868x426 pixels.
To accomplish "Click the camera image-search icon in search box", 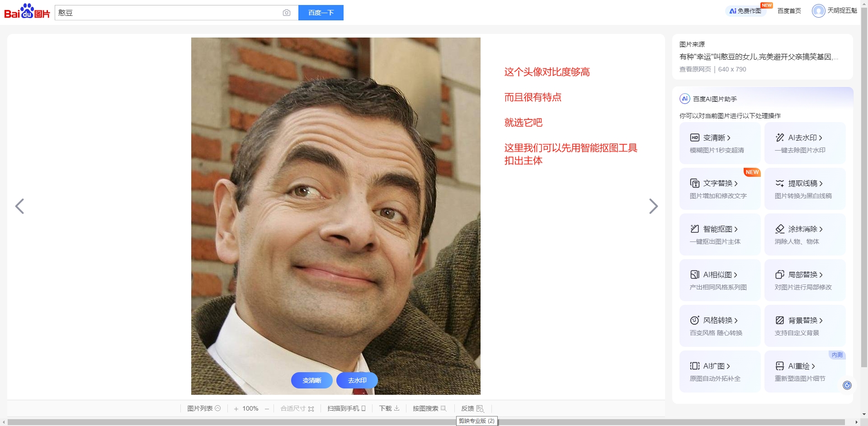I will click(x=286, y=13).
